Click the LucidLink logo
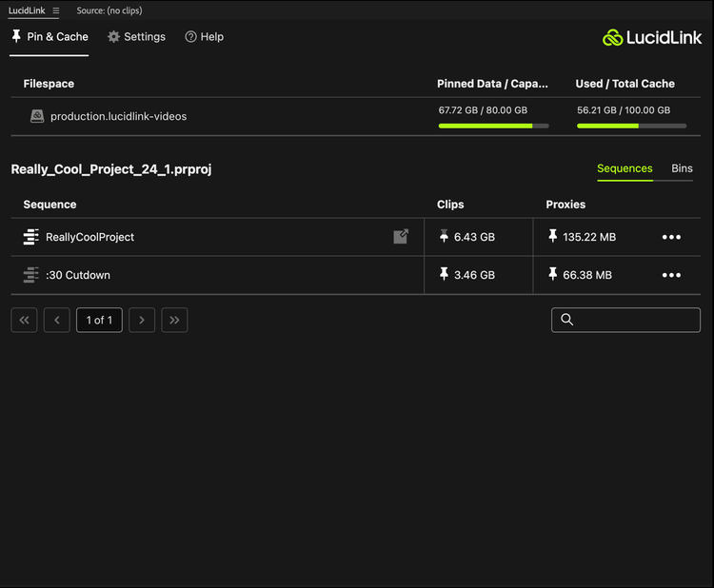The width and height of the screenshot is (714, 588). pos(651,37)
